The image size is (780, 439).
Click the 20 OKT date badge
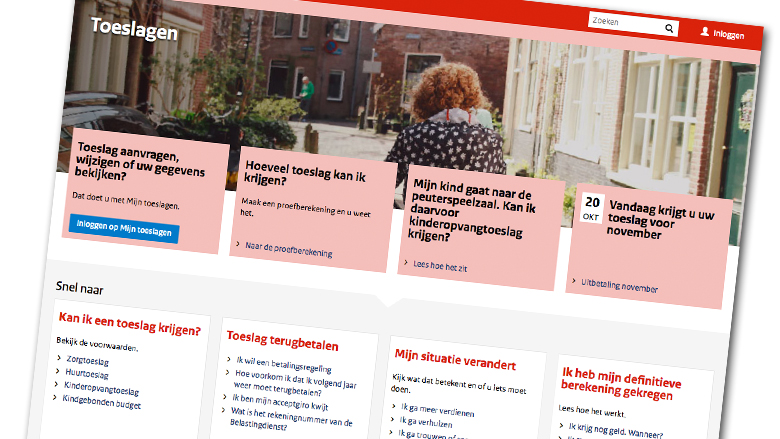click(592, 207)
